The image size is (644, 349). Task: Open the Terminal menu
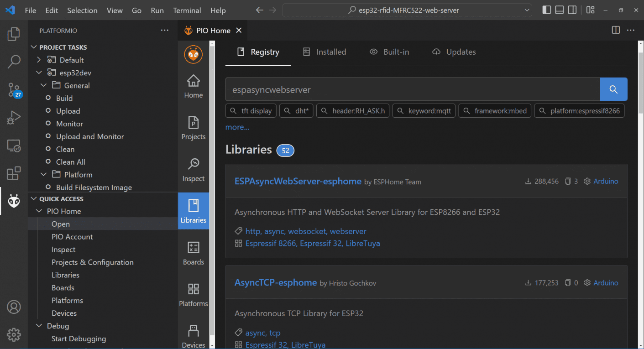click(x=187, y=10)
